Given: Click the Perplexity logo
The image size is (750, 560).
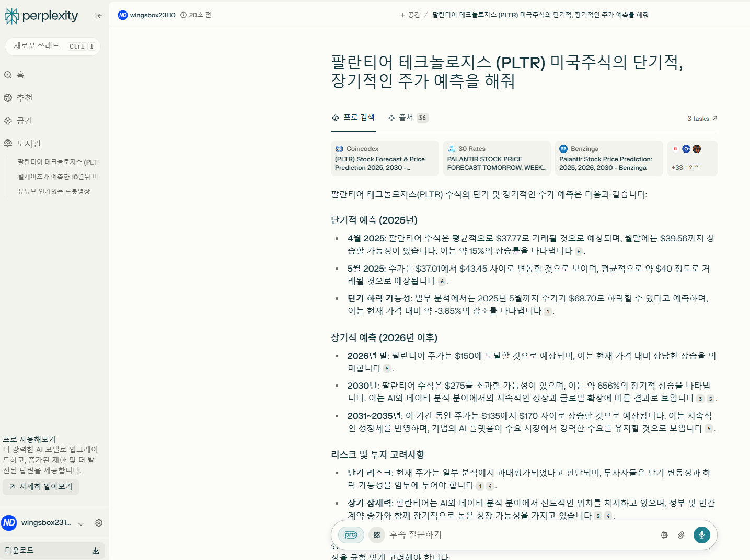Looking at the screenshot, I should [41, 16].
